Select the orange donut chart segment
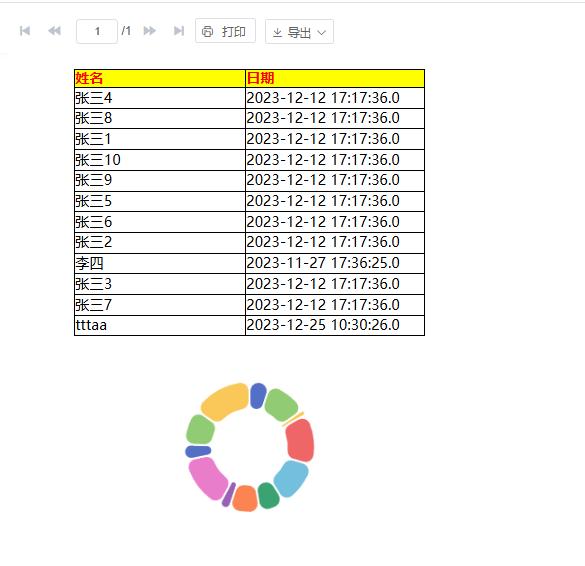This screenshot has width=585, height=566. click(245, 498)
